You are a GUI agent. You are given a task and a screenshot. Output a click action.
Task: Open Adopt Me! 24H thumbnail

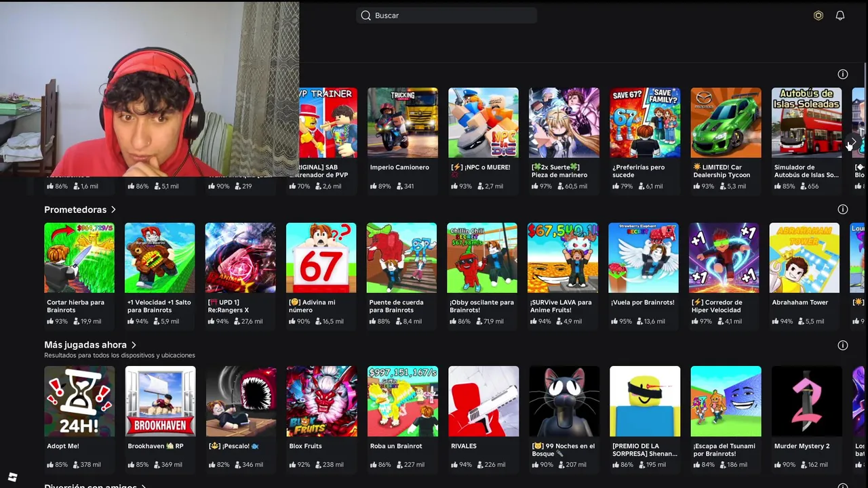point(79,401)
